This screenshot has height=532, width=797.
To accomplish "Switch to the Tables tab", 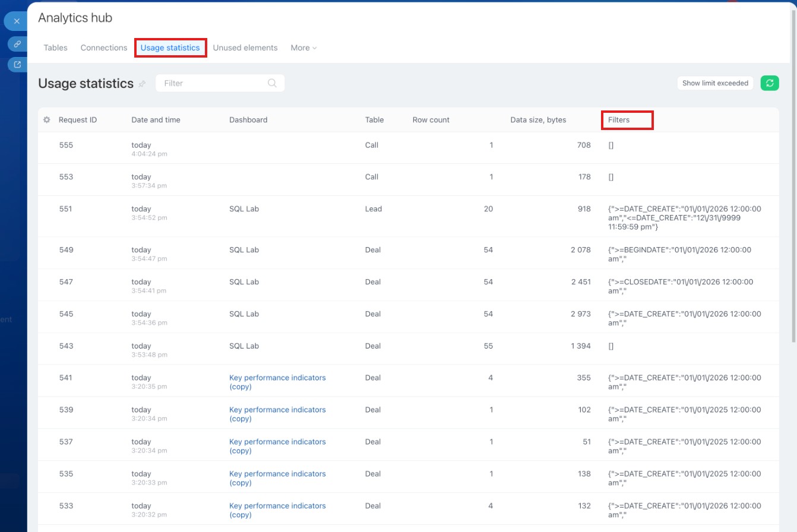I will (x=55, y=47).
